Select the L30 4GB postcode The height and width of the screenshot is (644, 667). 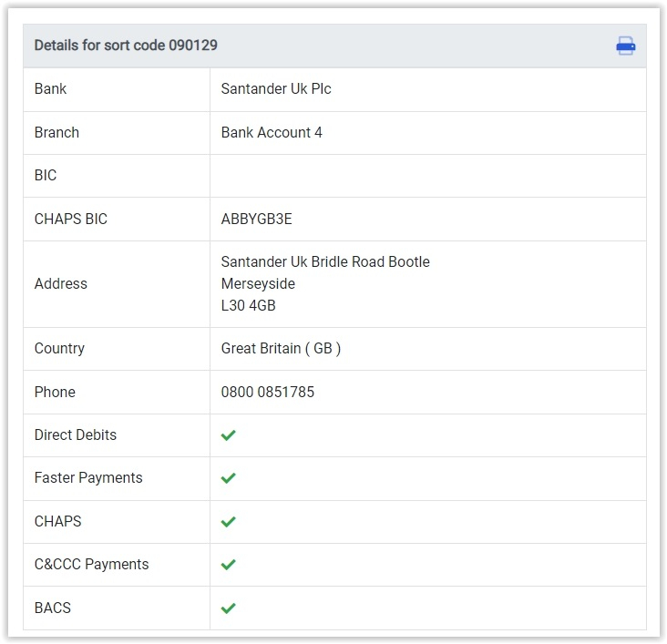click(249, 305)
